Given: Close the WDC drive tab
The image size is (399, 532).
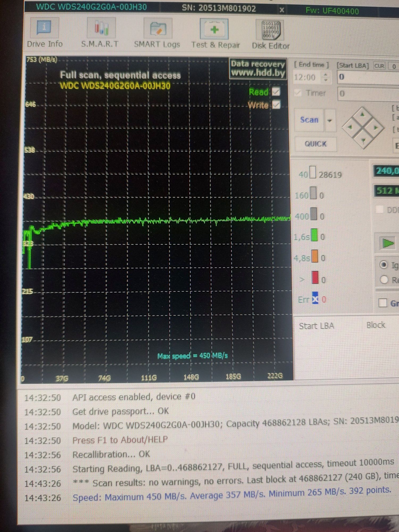Looking at the screenshot, I should click(x=282, y=10).
